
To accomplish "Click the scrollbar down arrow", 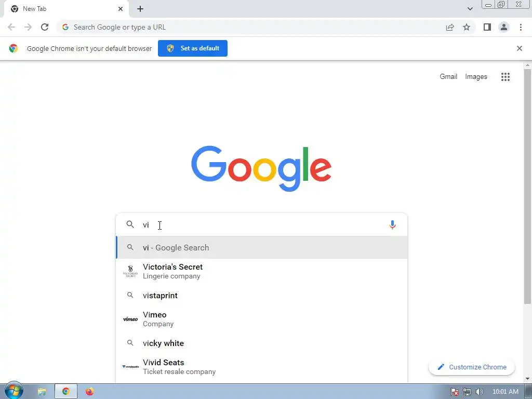I will click(527, 379).
